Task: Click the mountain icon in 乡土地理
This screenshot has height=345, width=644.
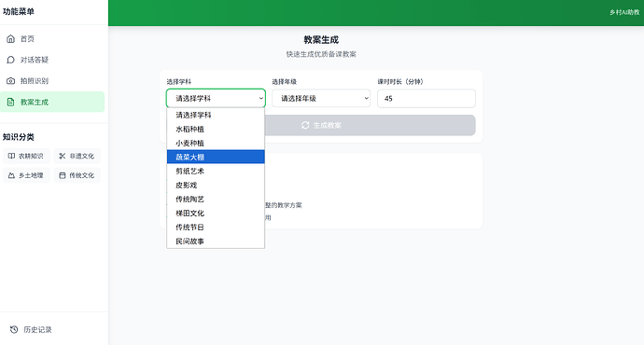Action: click(x=11, y=175)
